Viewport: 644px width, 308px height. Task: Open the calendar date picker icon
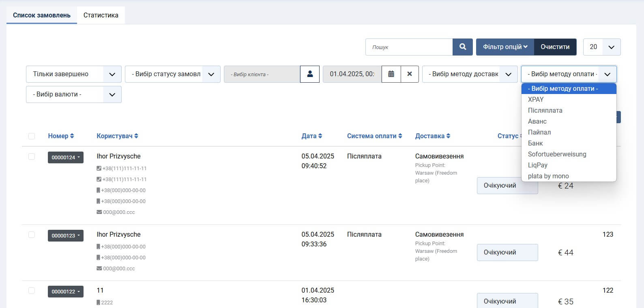[391, 74]
